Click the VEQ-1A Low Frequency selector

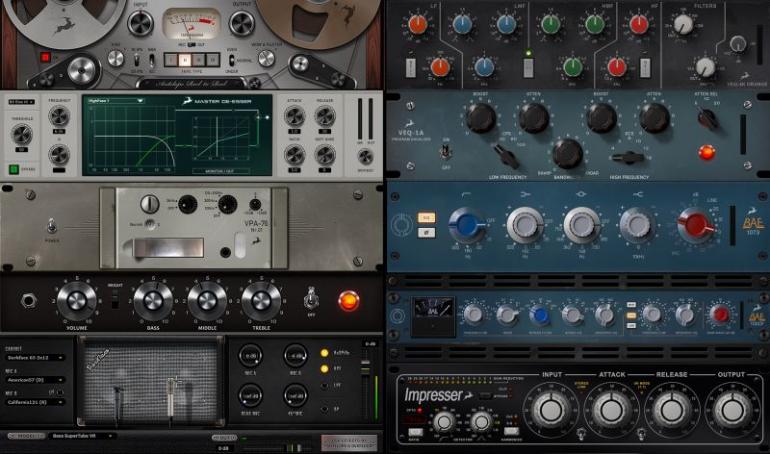[506, 156]
